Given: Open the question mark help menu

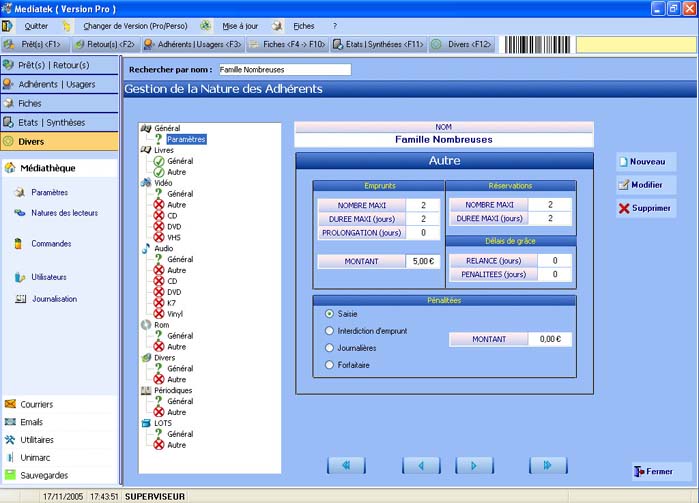Looking at the screenshot, I should 335,26.
